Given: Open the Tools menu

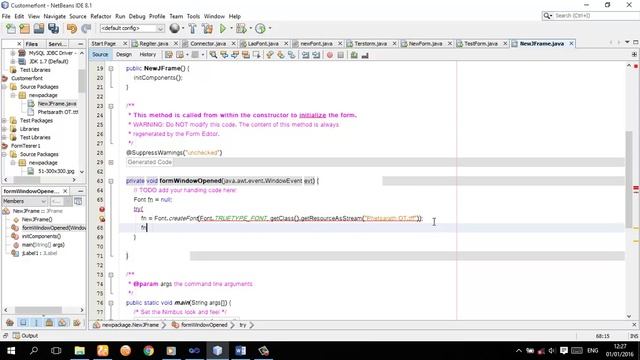Looking at the screenshot, I should [193, 16].
